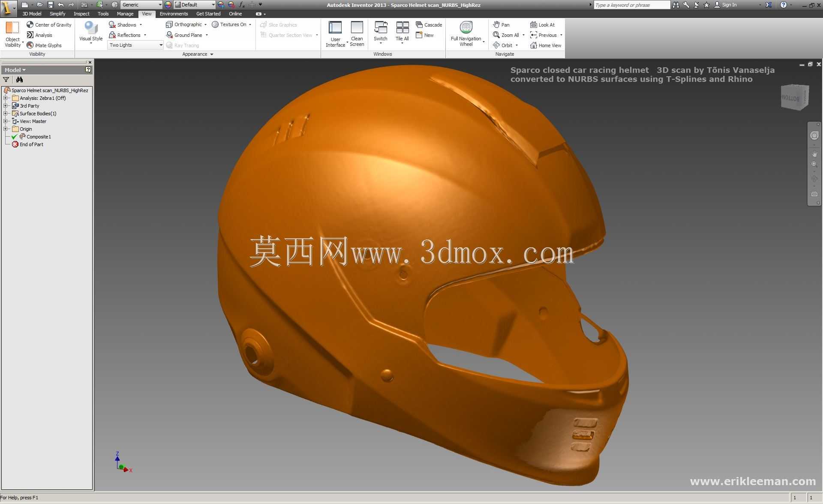The height and width of the screenshot is (504, 823).
Task: Switch to the Tools tab
Action: point(103,14)
